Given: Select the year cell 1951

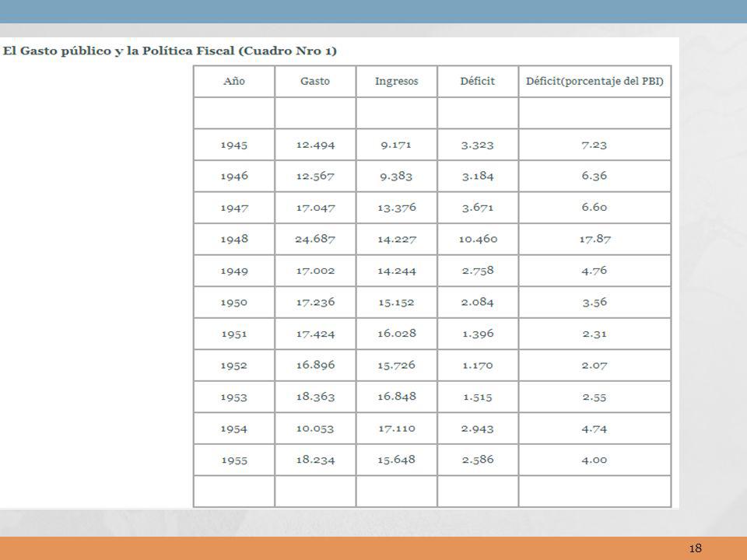Looking at the screenshot, I should (234, 334).
